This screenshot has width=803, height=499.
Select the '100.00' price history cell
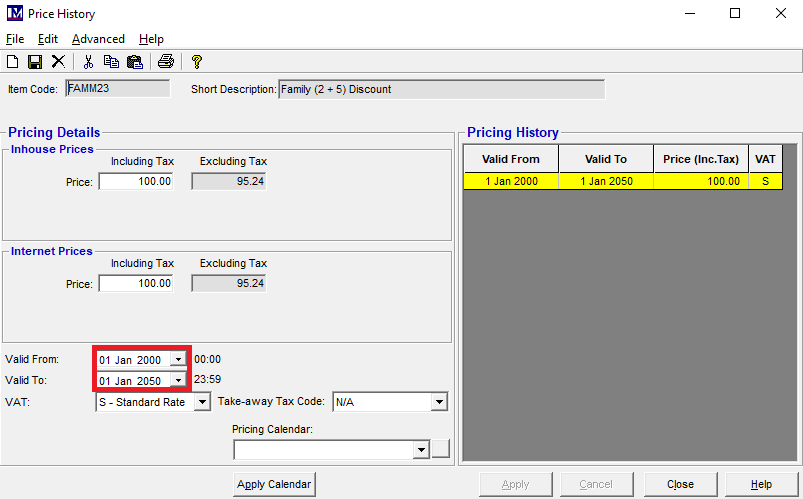pos(701,181)
